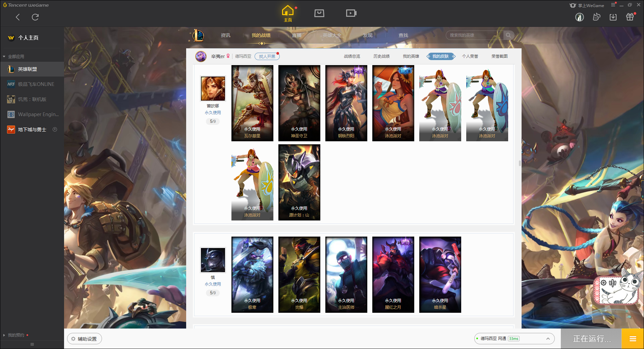This screenshot has height=349, width=644.
Task: Open the 我的战绩 tab
Action: tap(261, 36)
